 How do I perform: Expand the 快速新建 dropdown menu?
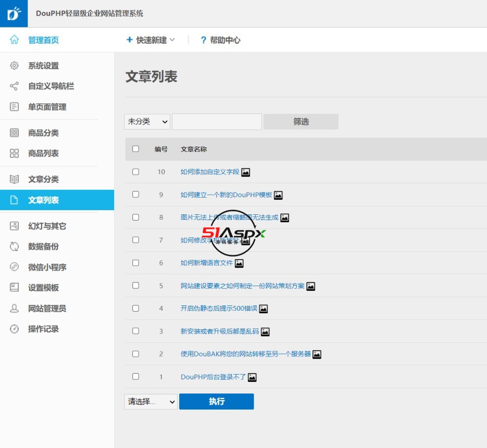pos(151,40)
